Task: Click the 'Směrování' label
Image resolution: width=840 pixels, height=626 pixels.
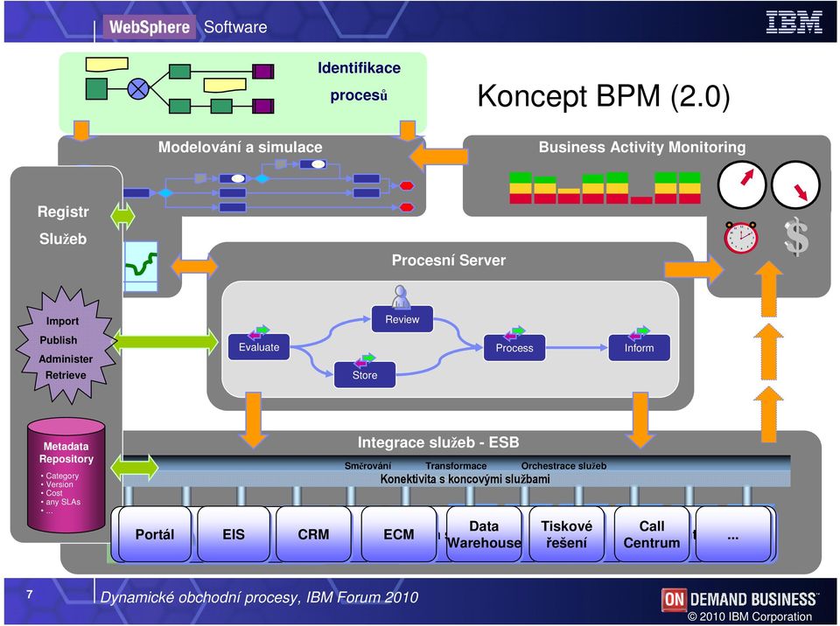Action: 367,466
